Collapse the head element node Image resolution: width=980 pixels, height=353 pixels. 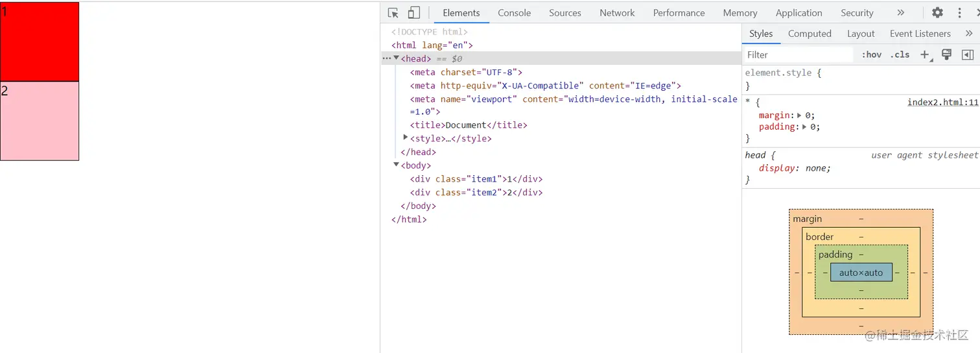coord(397,58)
